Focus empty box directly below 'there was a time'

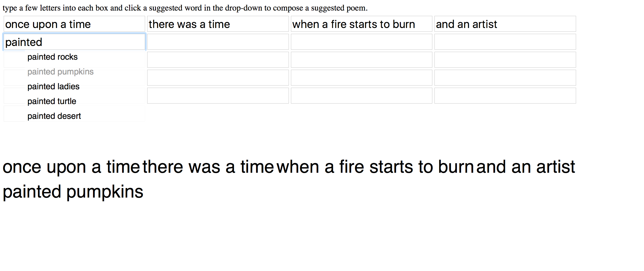tap(218, 42)
